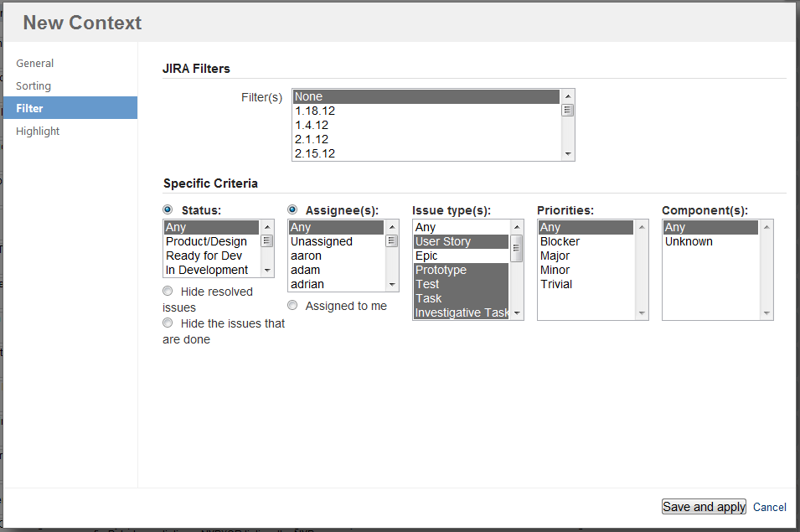Click Issue type(s) scroll down arrow
The height and width of the screenshot is (532, 800).
coord(517,313)
